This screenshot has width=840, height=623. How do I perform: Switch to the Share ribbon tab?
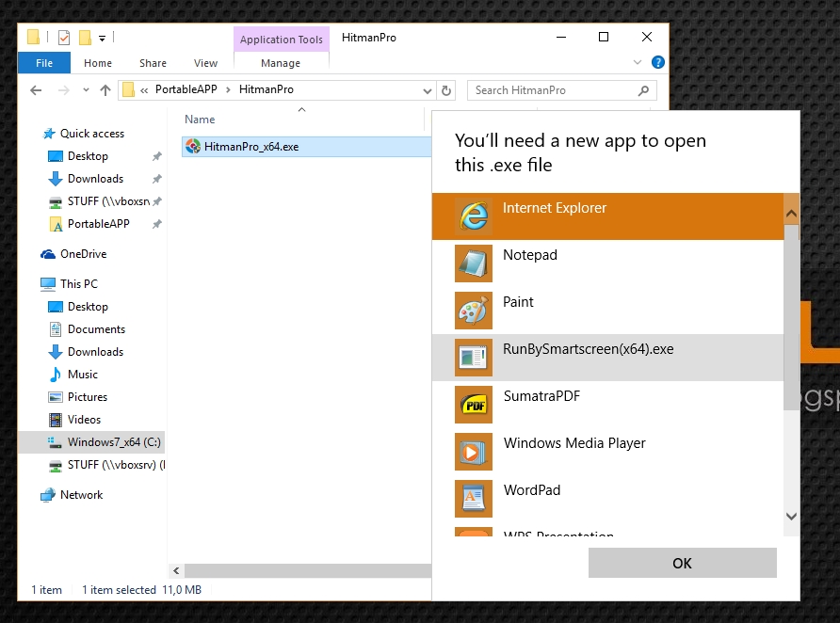tap(153, 63)
